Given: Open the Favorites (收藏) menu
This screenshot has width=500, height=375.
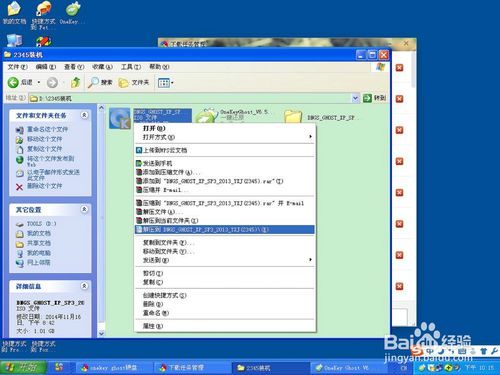Looking at the screenshot, I should point(102,67).
